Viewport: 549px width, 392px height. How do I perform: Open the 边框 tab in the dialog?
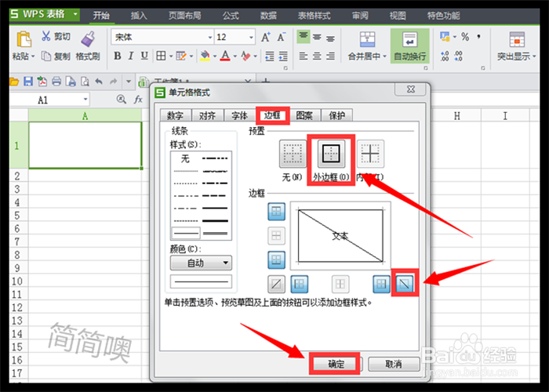(x=272, y=115)
